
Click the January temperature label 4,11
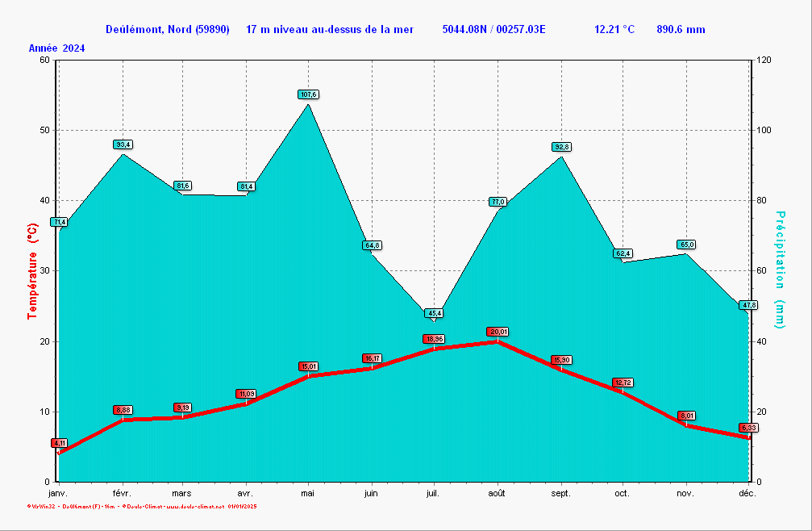click(x=59, y=443)
